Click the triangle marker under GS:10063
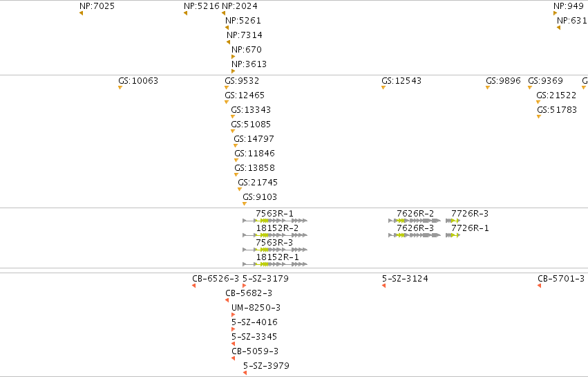Viewport: 588px width, 377px height. 120,88
